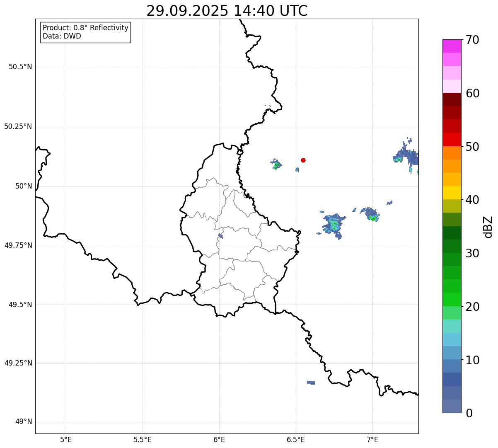This screenshot has width=498, height=448.
Task: Click the bright green colorbar segment above 20
Action: pos(452,300)
